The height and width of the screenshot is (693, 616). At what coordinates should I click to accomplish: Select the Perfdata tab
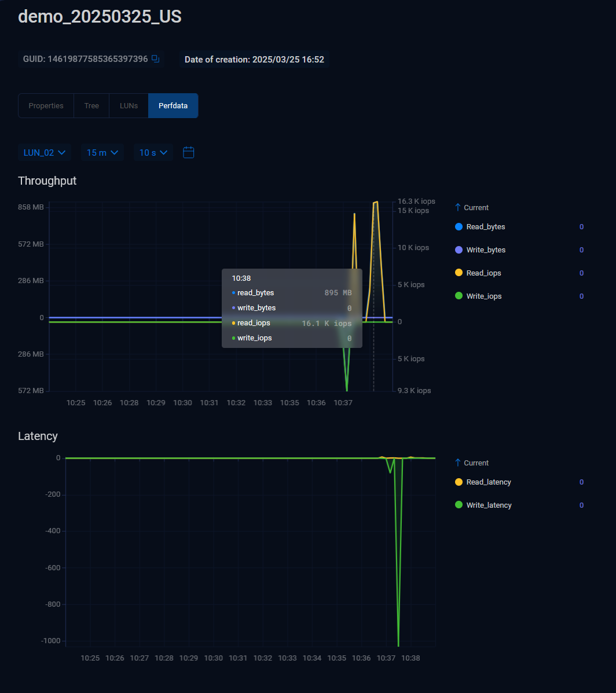tap(173, 105)
